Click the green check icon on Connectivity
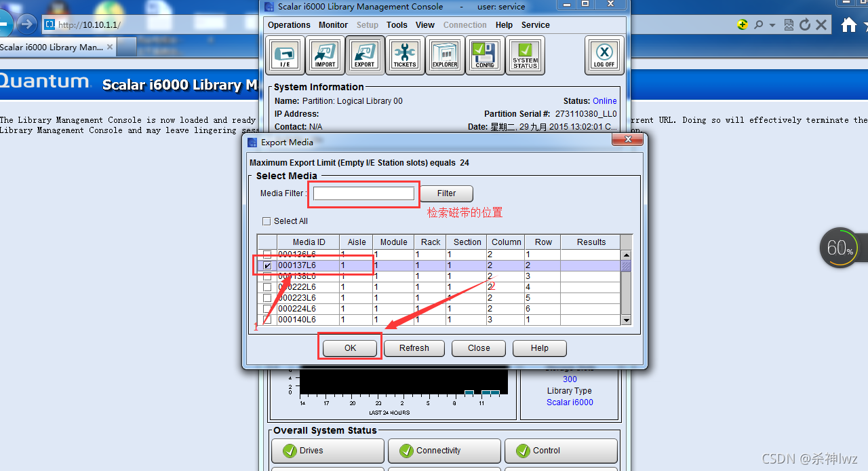Screen dimensions: 868x471 [x=406, y=451]
